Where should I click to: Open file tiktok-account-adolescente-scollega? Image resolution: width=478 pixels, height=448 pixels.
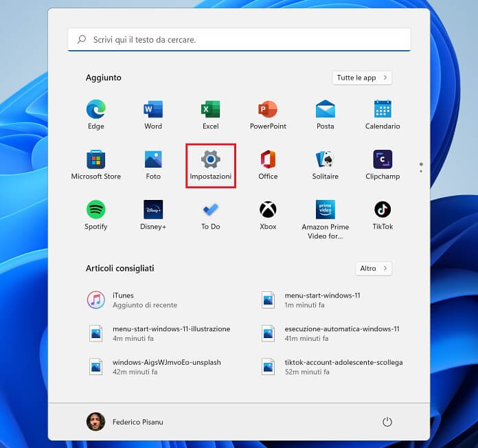334,367
